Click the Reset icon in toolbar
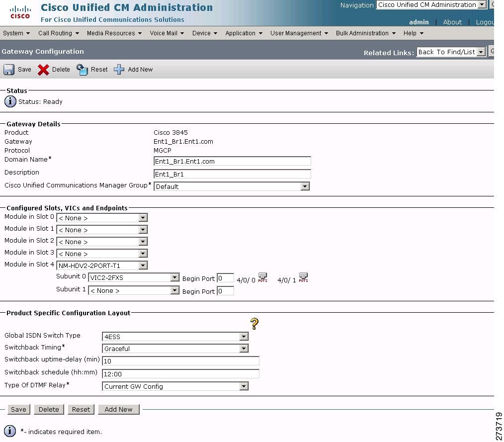This screenshot has height=442, width=504. pos(83,70)
